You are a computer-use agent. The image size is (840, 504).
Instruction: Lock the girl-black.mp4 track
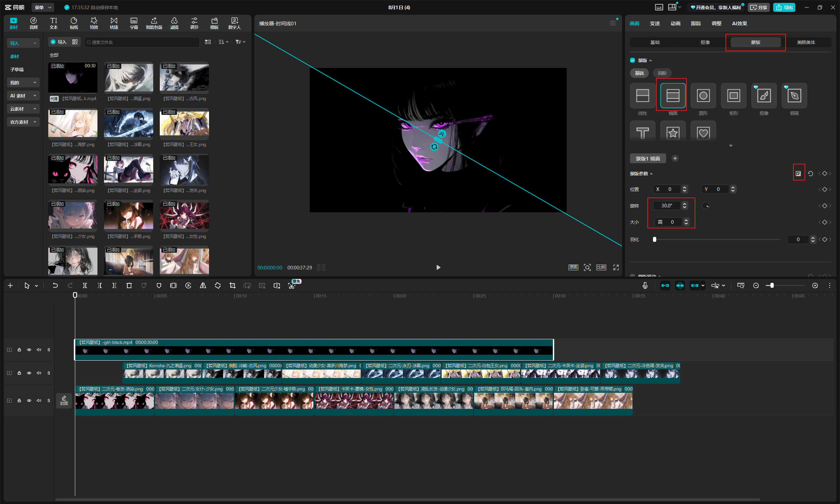tap(19, 349)
